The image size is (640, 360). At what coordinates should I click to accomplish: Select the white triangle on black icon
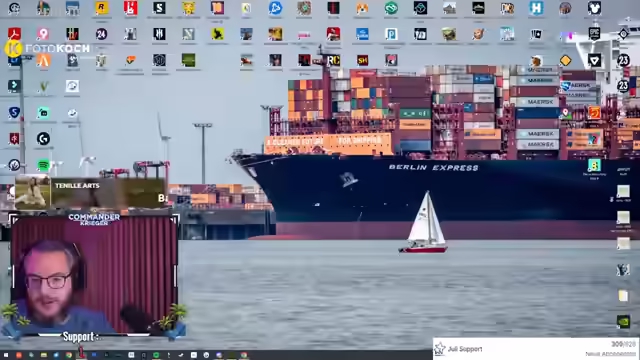click(594, 60)
